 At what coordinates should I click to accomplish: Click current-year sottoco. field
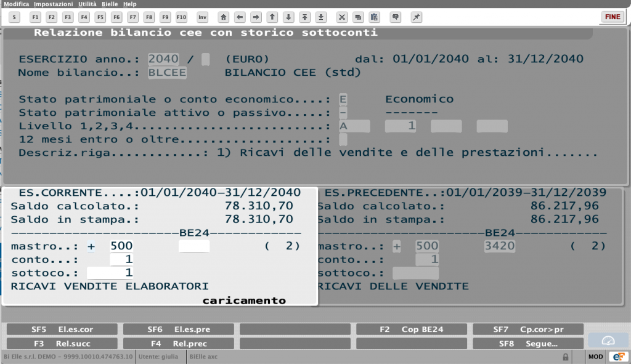[110, 273]
